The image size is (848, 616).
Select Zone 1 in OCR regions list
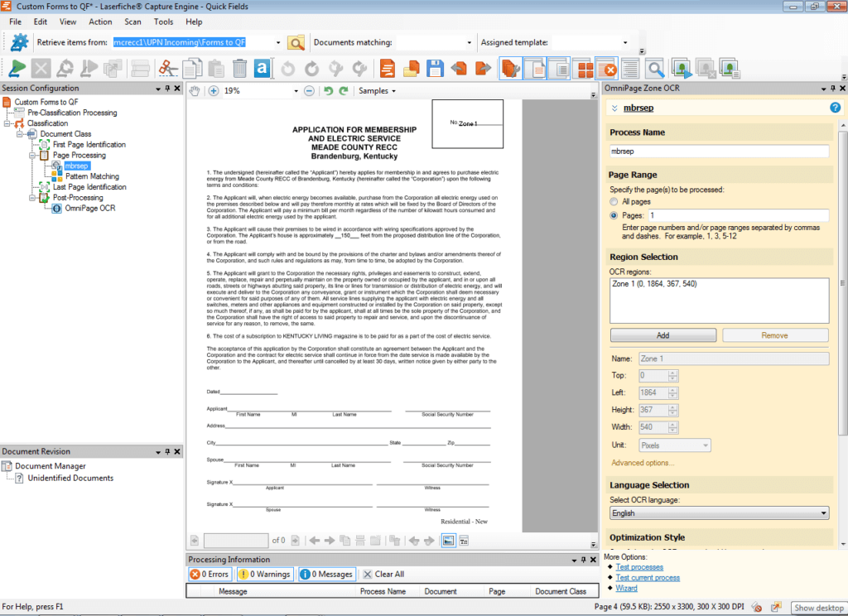(654, 284)
